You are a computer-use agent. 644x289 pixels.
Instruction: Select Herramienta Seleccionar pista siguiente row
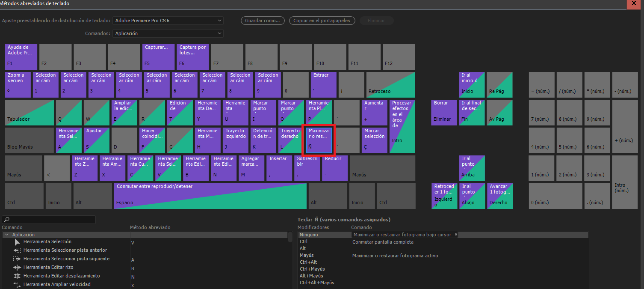145,259
